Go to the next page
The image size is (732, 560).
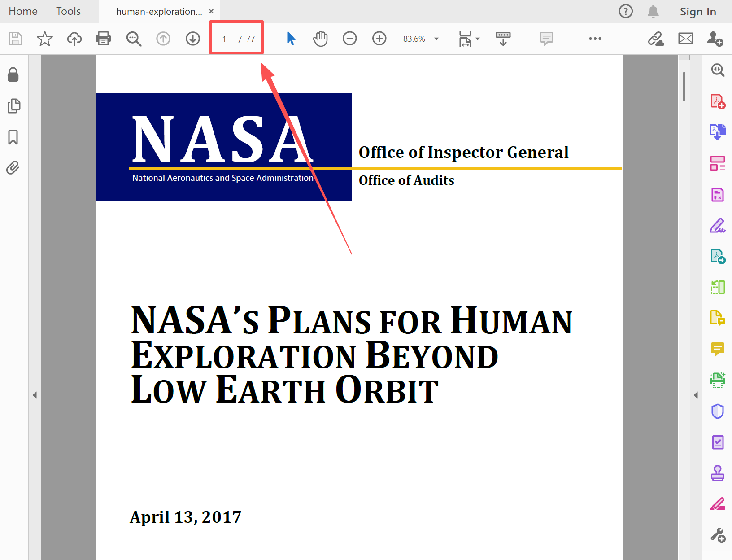pos(193,39)
